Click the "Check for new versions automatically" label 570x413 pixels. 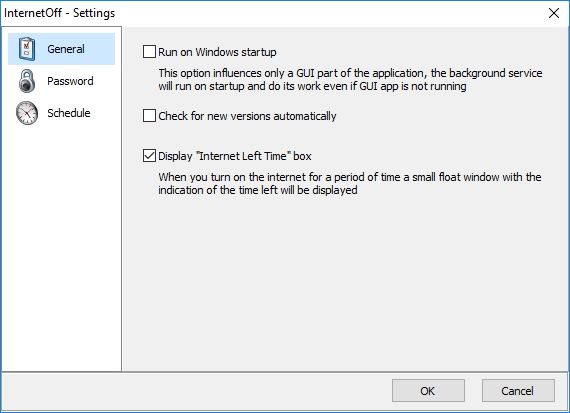click(247, 116)
